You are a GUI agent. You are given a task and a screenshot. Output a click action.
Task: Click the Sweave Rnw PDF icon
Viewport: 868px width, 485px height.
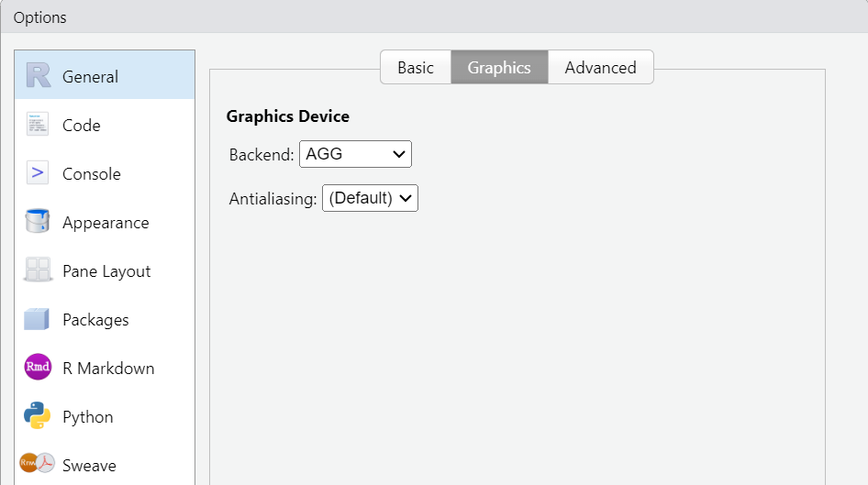click(37, 463)
